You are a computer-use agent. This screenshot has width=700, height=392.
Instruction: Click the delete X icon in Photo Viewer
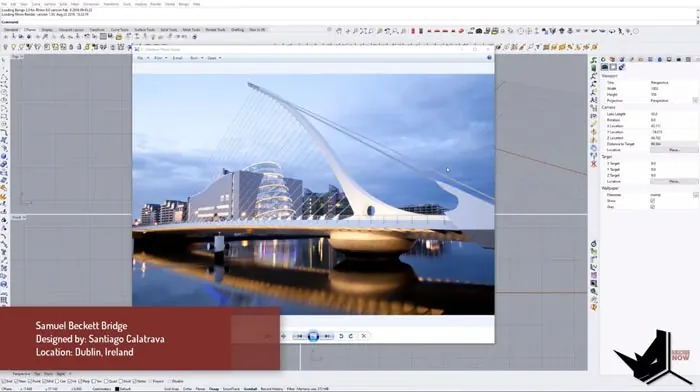pyautogui.click(x=364, y=336)
